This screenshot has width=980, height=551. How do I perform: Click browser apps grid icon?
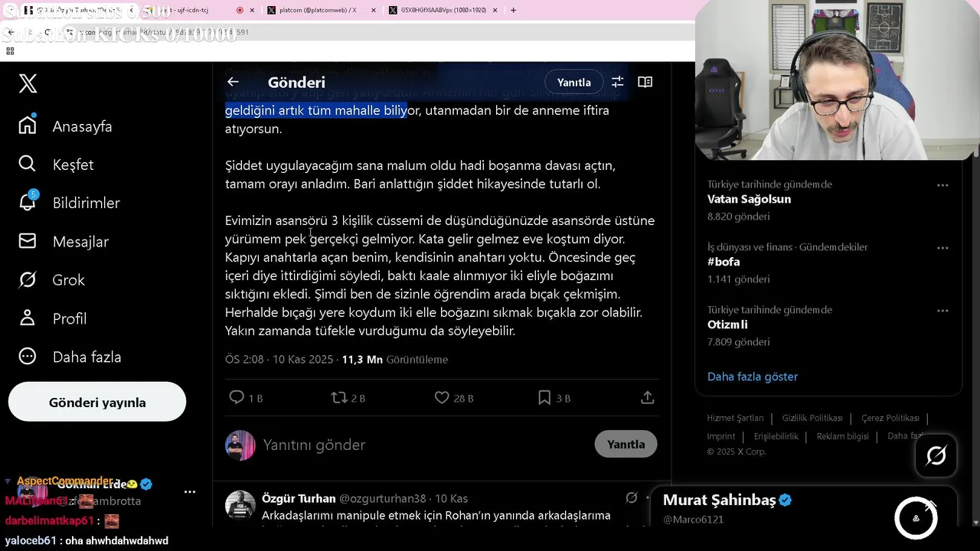[x=10, y=51]
